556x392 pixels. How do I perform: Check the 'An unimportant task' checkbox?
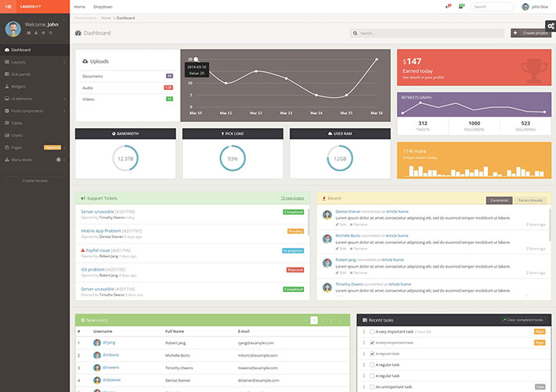point(372,387)
